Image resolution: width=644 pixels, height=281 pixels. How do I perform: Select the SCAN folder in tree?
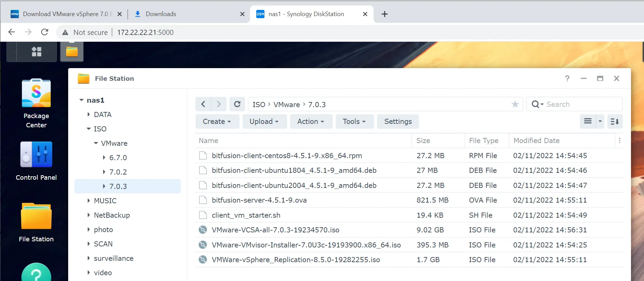[x=103, y=244]
